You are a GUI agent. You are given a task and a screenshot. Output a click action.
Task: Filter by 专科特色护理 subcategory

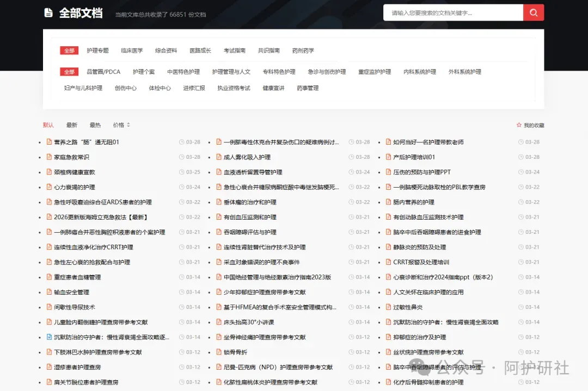[x=279, y=72]
